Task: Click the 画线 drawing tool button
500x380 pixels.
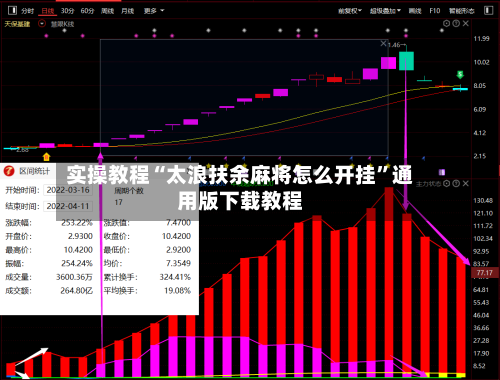Action: click(x=415, y=11)
